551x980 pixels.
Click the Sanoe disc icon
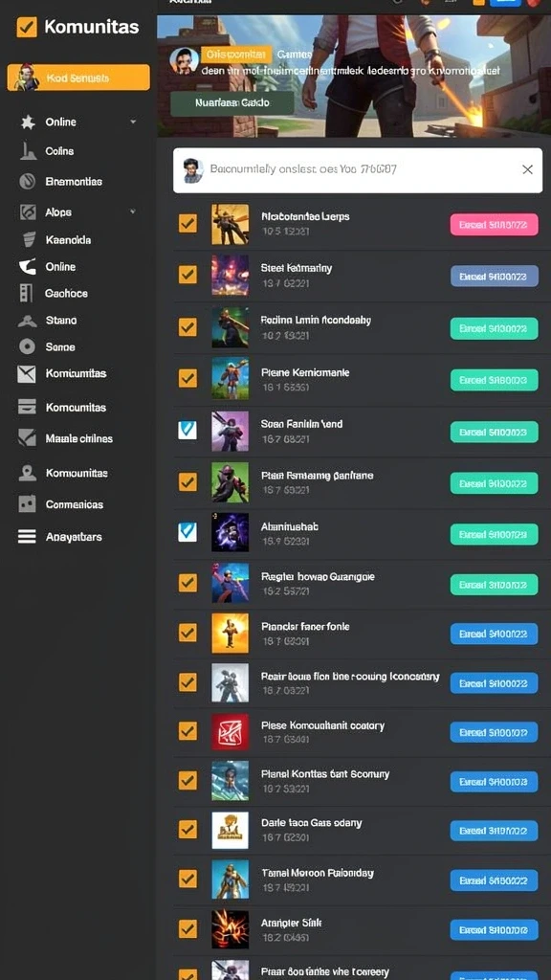coord(27,346)
